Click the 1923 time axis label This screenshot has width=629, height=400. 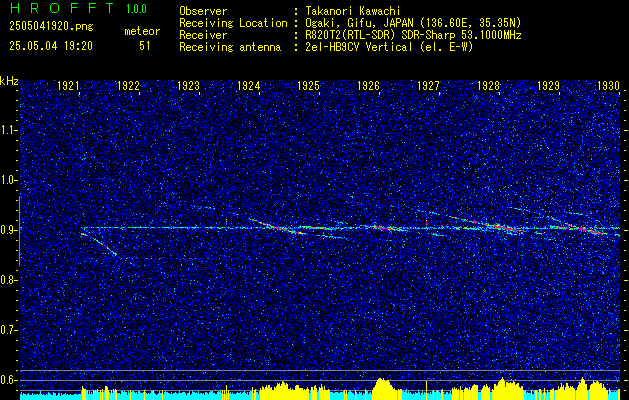pyautogui.click(x=188, y=85)
